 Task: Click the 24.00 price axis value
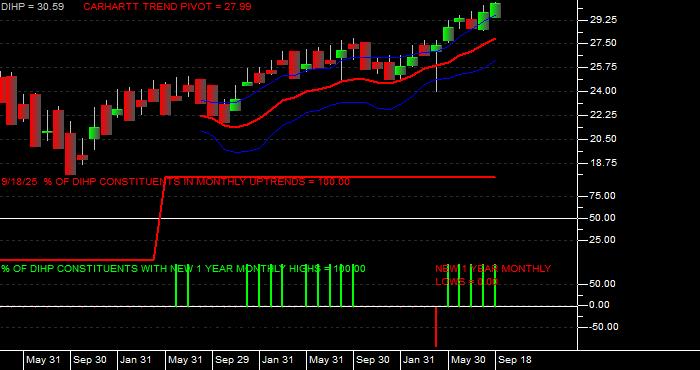coord(604,91)
